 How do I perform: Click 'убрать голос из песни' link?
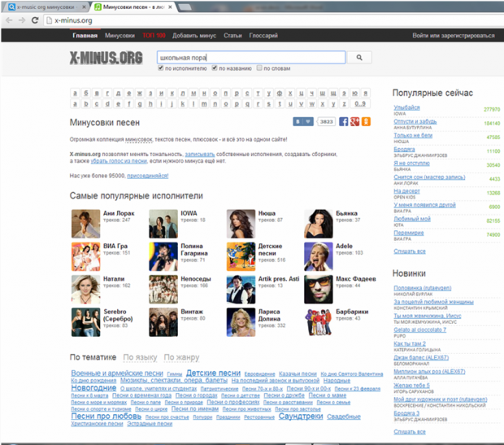point(119,161)
